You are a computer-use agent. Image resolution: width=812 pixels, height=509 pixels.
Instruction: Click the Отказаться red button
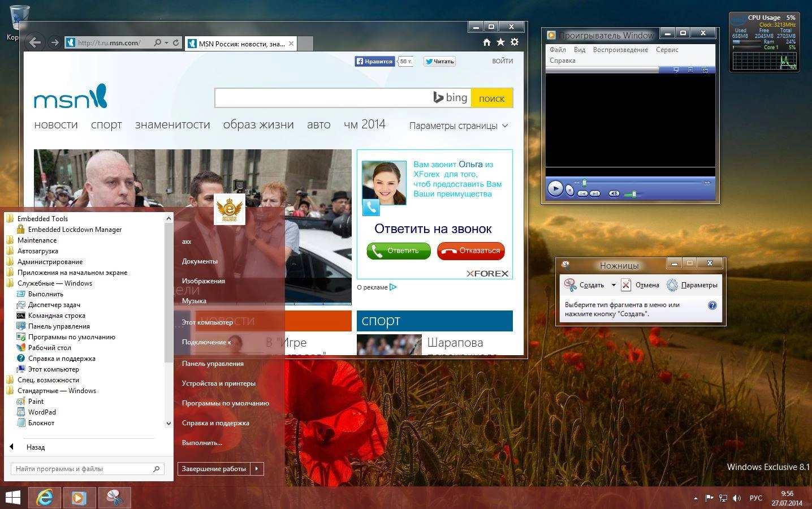[x=471, y=251]
